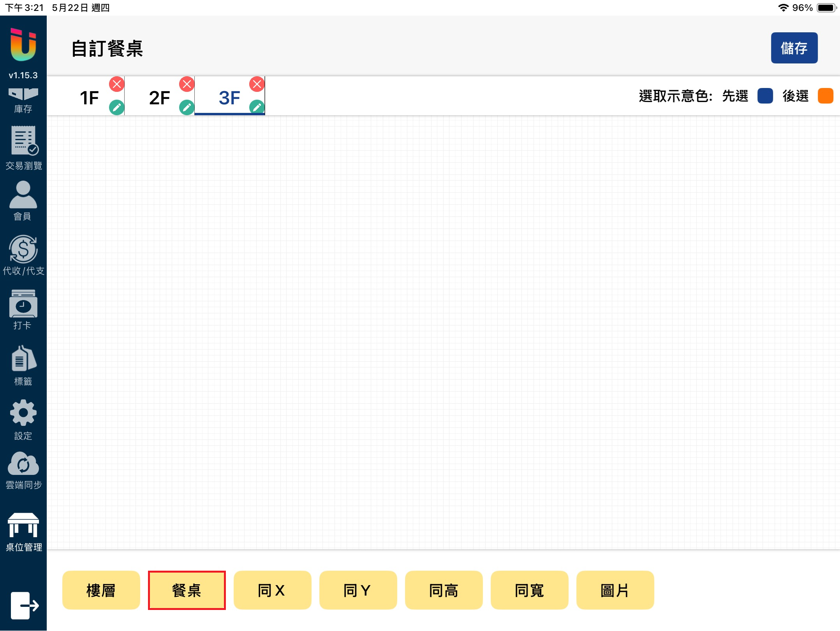Pick the blue 先選 color swatch

[x=765, y=96]
